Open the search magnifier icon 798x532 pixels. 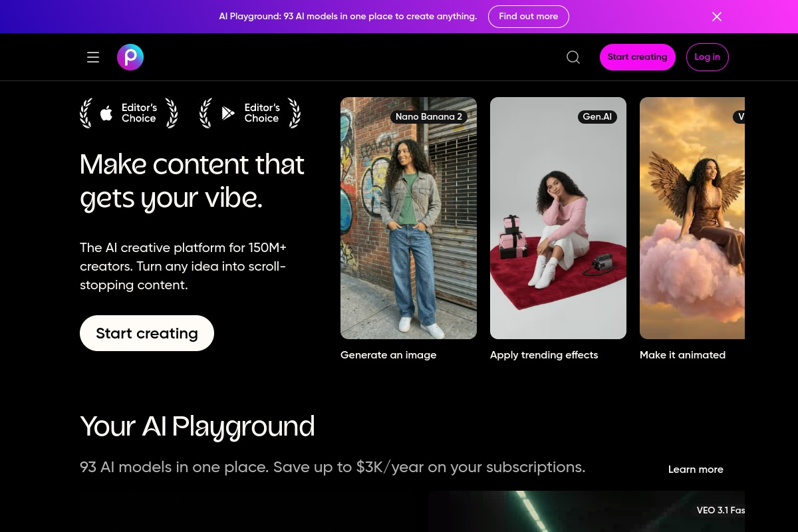click(x=573, y=57)
